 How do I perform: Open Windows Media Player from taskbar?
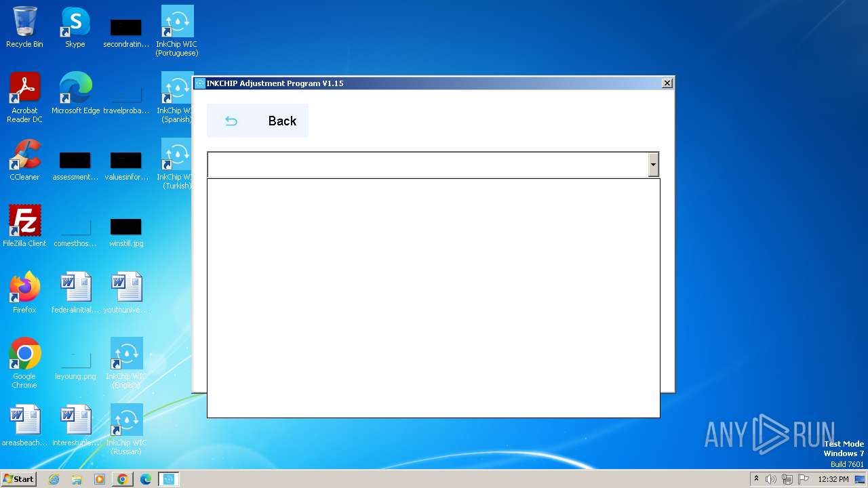(100, 479)
